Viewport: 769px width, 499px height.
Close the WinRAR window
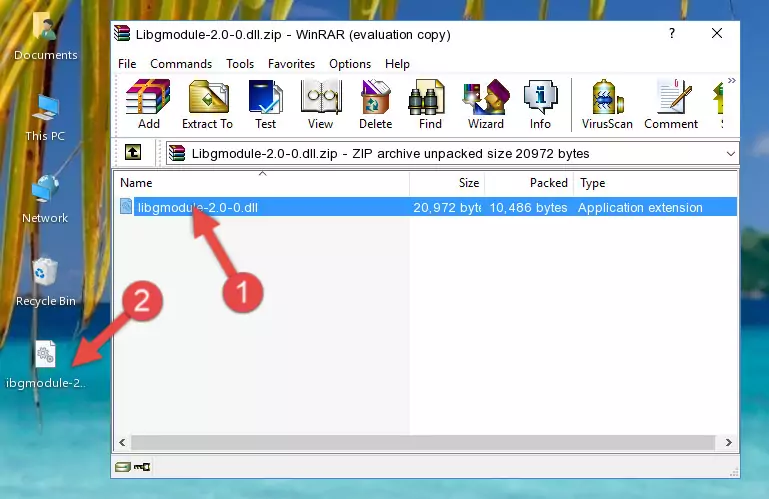[x=717, y=33]
